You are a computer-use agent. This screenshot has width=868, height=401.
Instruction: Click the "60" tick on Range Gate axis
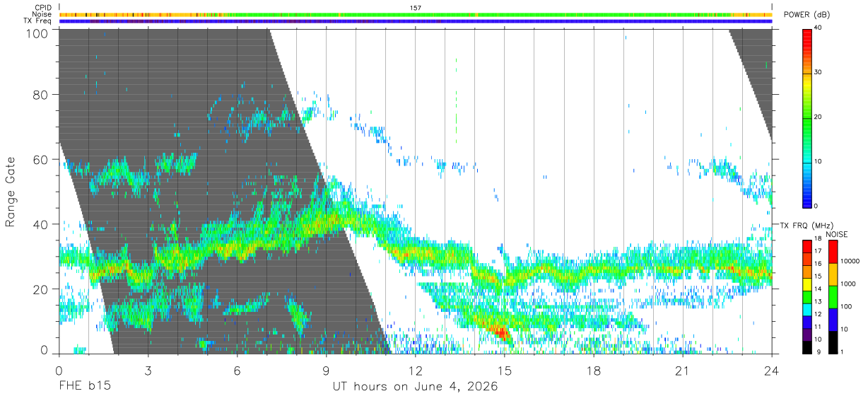(x=42, y=159)
